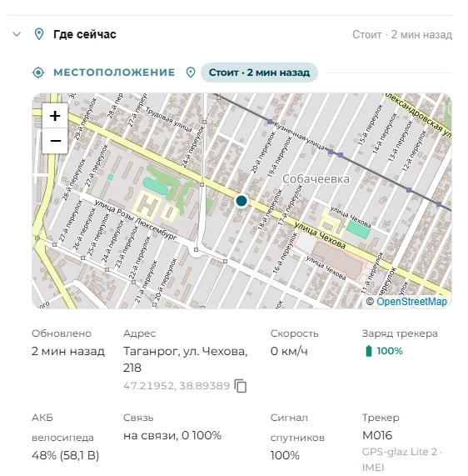Collapse the "Где сейчас" section chevron
Screen dimensions: 468x476
point(17,34)
